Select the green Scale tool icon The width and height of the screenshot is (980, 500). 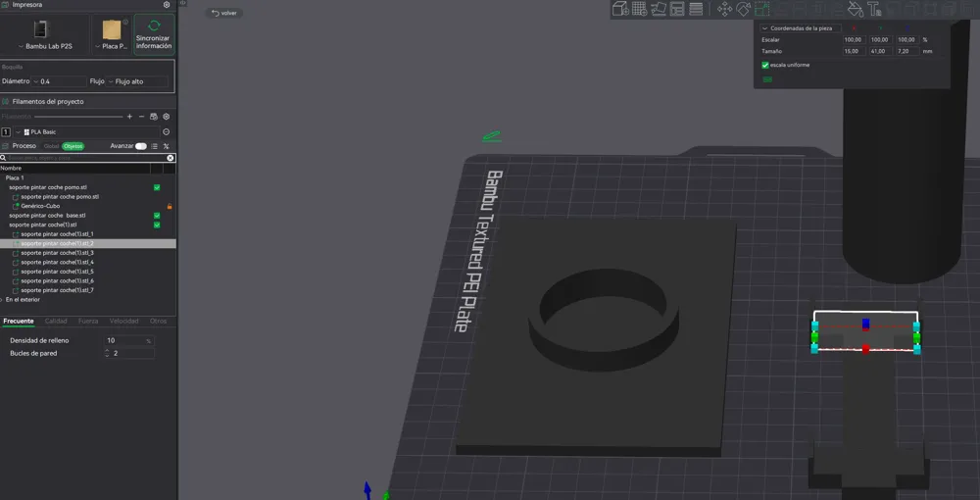click(761, 9)
